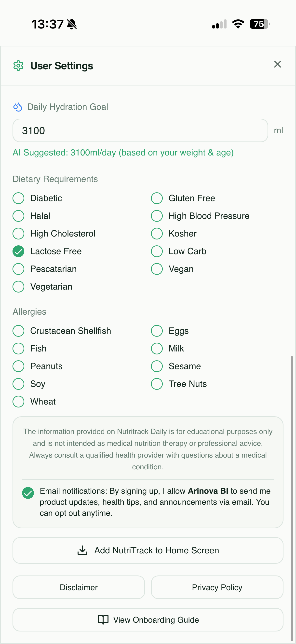Add NutriTrack to Home Screen

[148, 550]
